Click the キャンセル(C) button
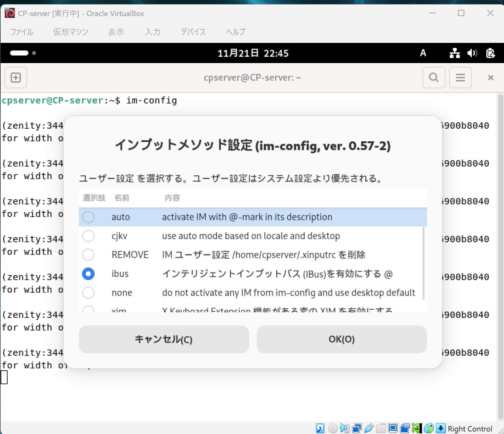 pos(164,339)
